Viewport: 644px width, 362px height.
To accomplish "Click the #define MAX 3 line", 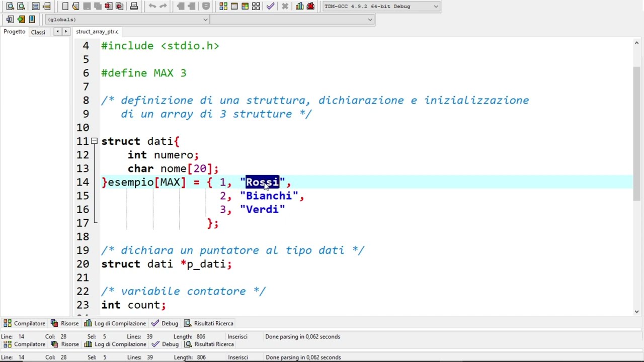I will point(144,73).
